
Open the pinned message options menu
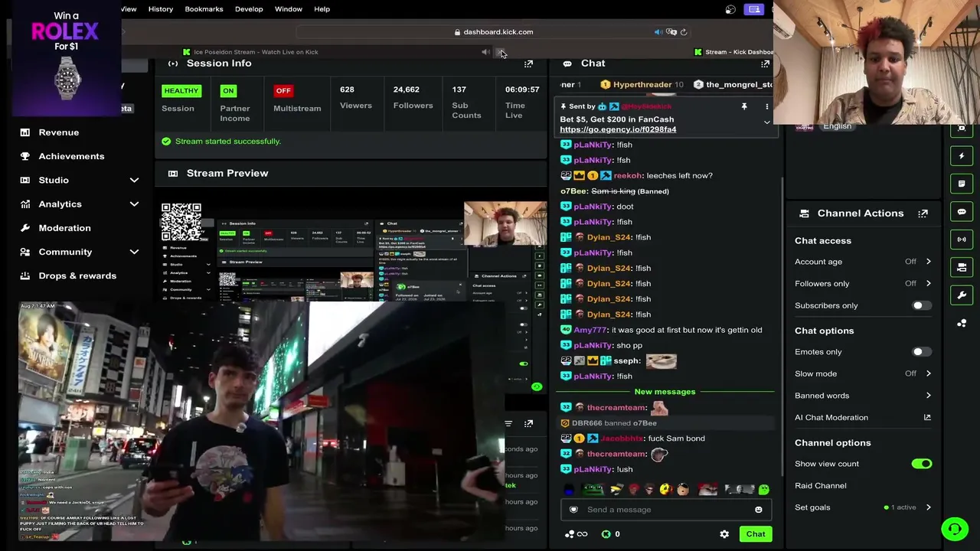(766, 106)
